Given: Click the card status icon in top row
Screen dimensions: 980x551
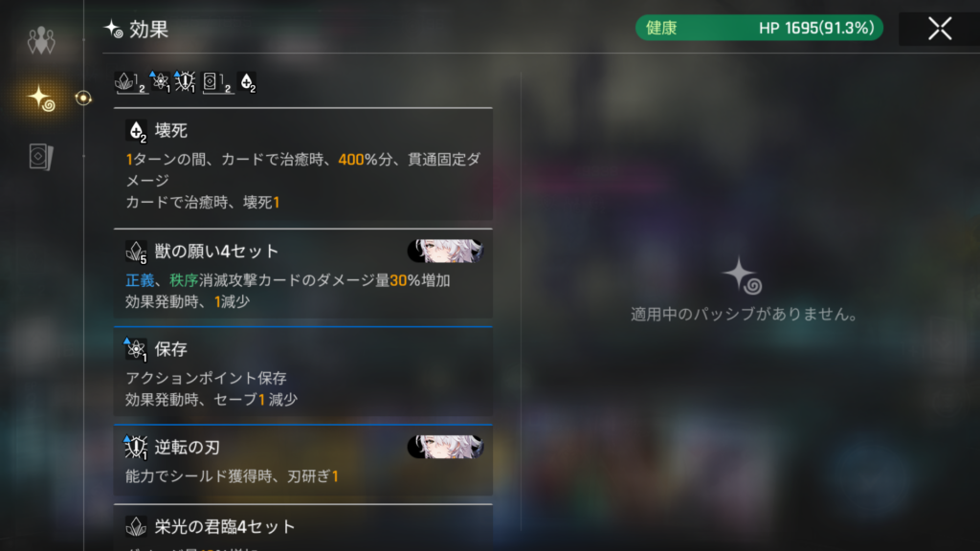Looking at the screenshot, I should click(x=216, y=82).
